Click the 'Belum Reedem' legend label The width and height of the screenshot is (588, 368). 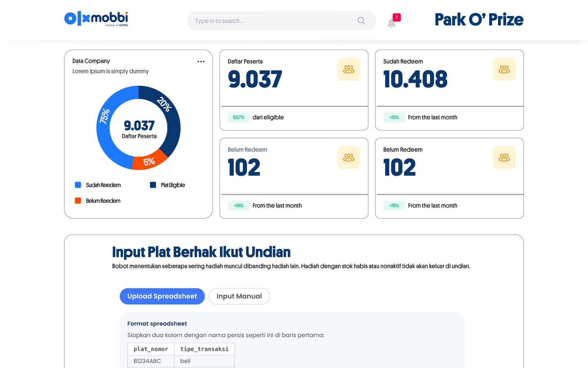coord(103,201)
